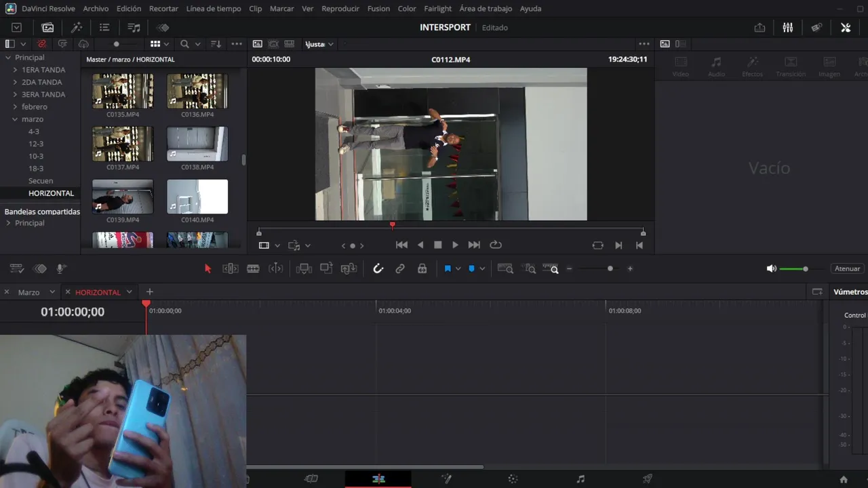Toggle Loop playback in viewer
The image size is (868, 488).
click(496, 245)
